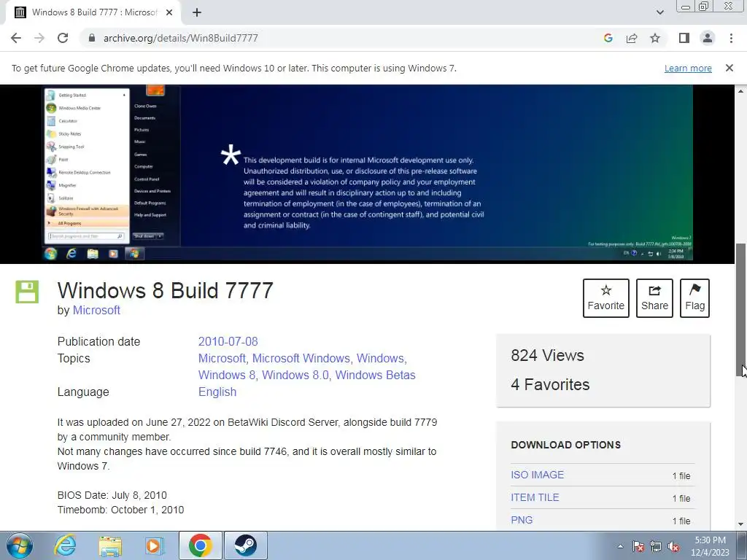Click the muted volume tray icon
The width and height of the screenshot is (747, 560).
coord(673,546)
